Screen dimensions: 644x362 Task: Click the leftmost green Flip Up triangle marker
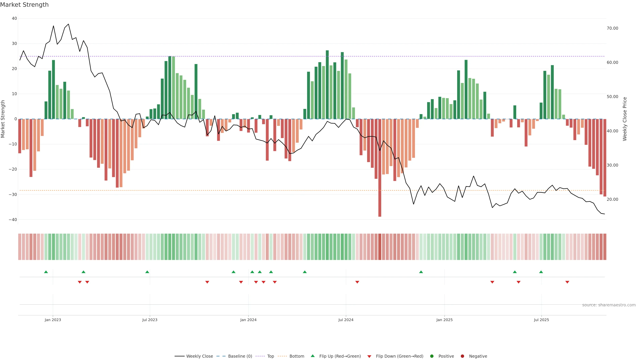[46, 272]
